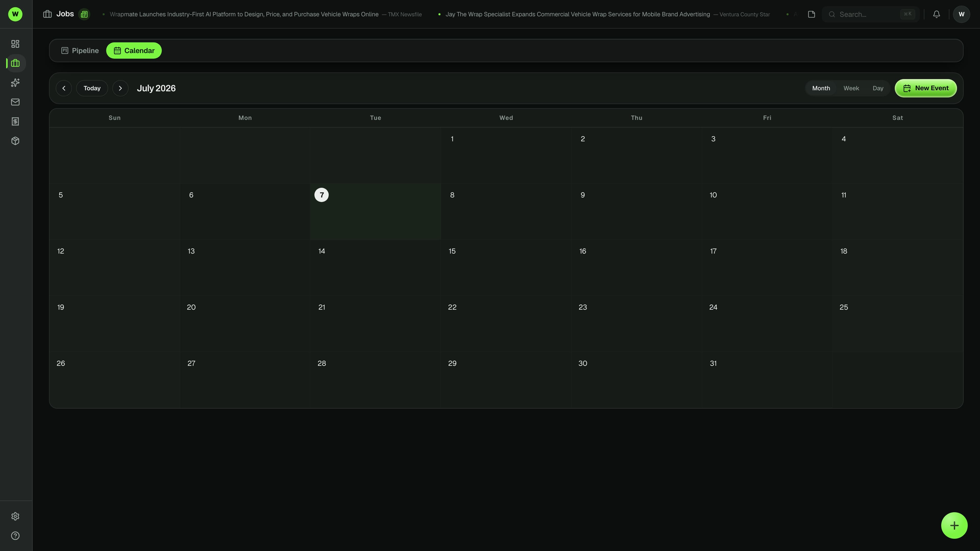
Task: Click the Wed column header
Action: pos(506,118)
